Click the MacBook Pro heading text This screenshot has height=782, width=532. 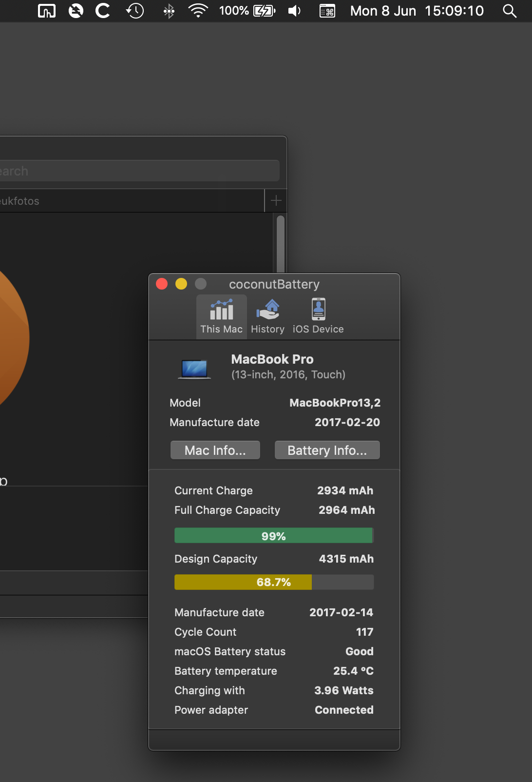(272, 359)
